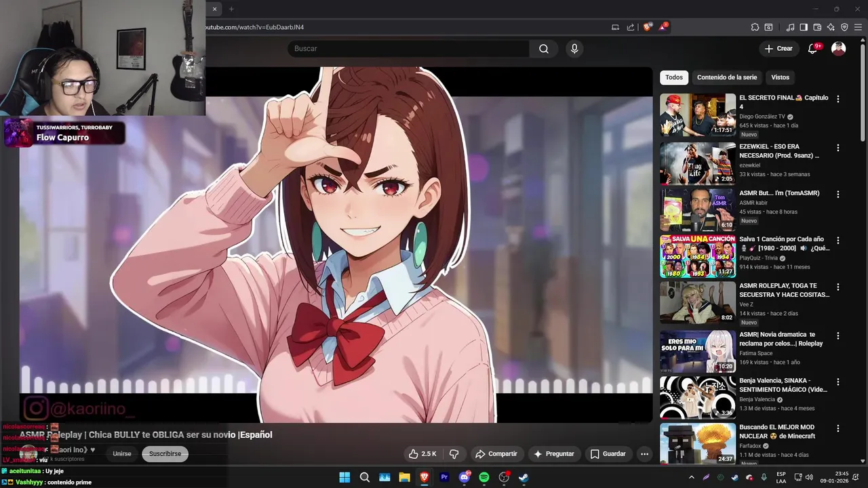The width and height of the screenshot is (868, 488).
Task: Click the Preguntar button
Action: pyautogui.click(x=554, y=454)
